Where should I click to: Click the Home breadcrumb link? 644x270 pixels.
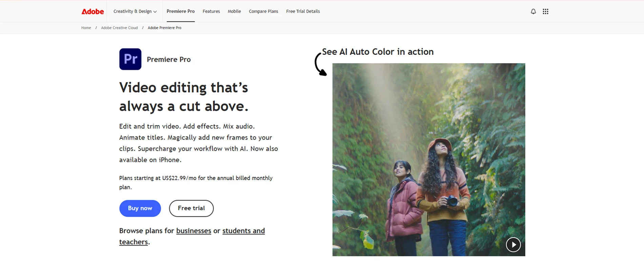[x=86, y=28]
